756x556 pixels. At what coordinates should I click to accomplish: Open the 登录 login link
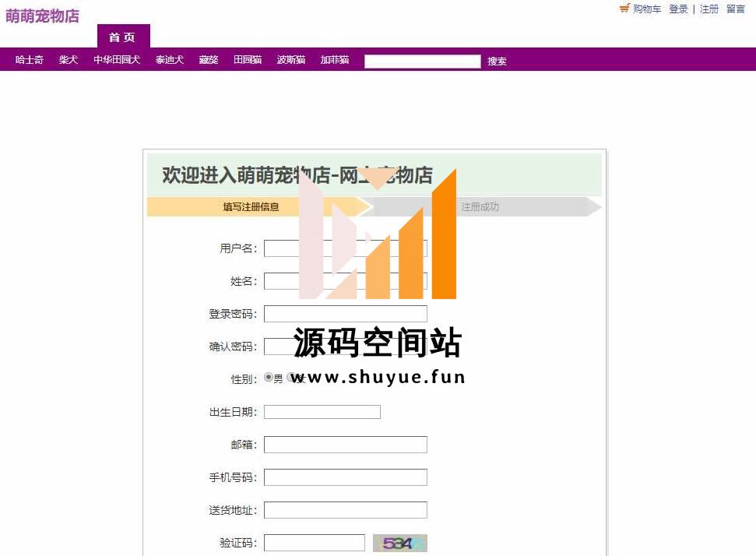pyautogui.click(x=678, y=9)
